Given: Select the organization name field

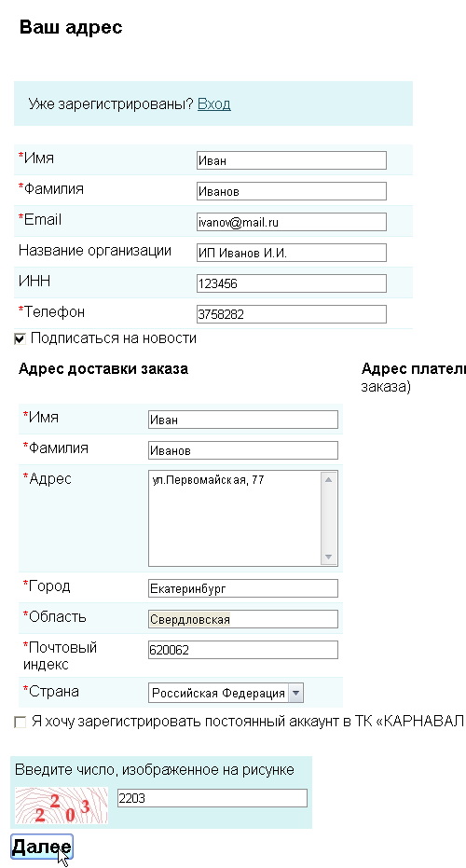Looking at the screenshot, I should [291, 253].
